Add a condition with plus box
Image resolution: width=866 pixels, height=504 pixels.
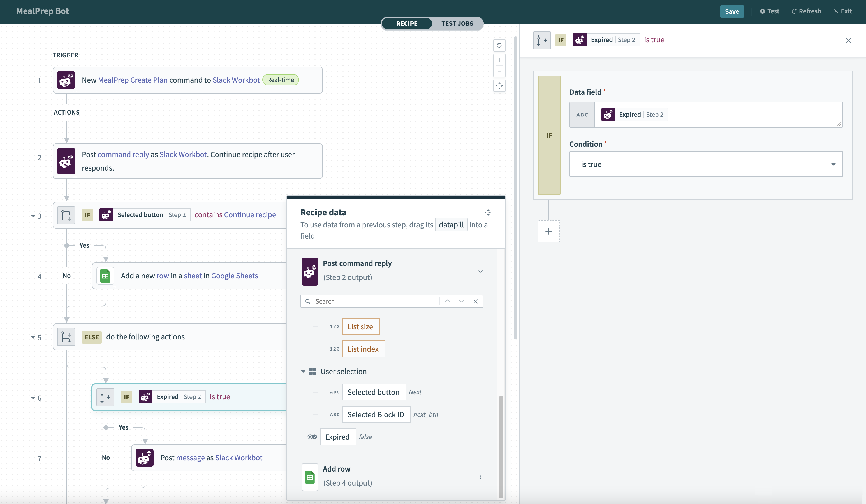point(548,231)
